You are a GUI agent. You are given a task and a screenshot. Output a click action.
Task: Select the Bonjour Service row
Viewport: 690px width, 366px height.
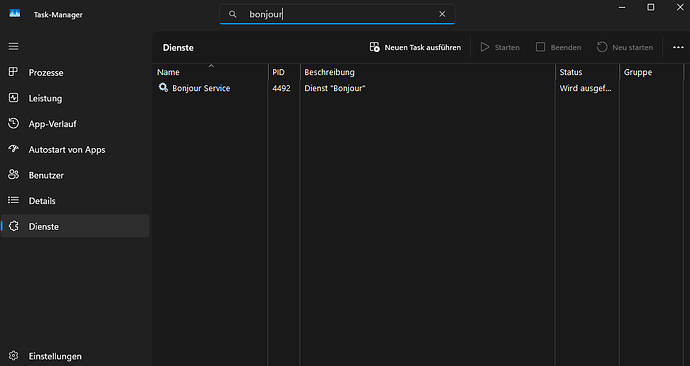pyautogui.click(x=418, y=88)
